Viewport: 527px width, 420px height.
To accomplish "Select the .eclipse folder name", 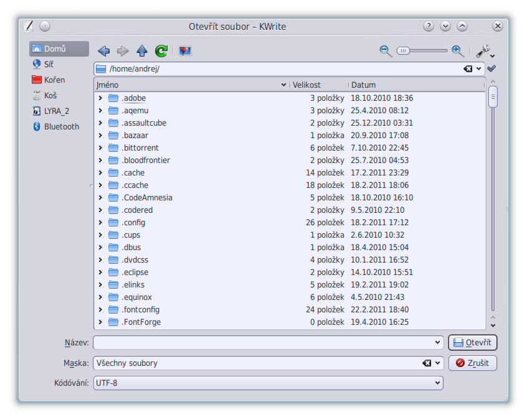I will point(135,273).
